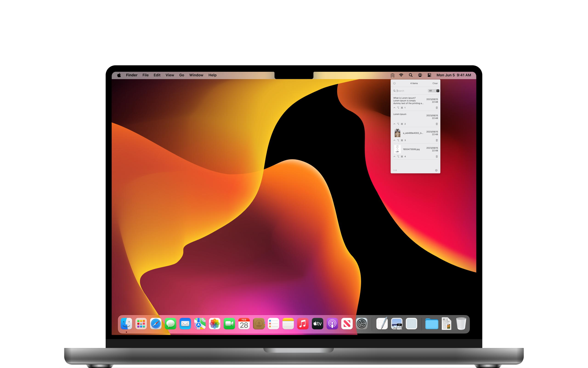Image resolution: width=588 pixels, height=368 pixels.
Task: Open Wi-Fi status in menu bar
Action: 401,75
